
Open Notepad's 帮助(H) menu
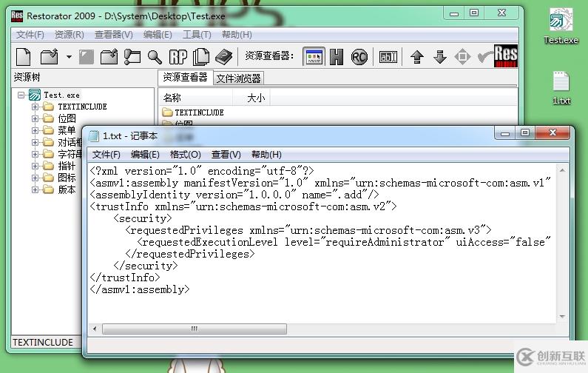click(266, 155)
